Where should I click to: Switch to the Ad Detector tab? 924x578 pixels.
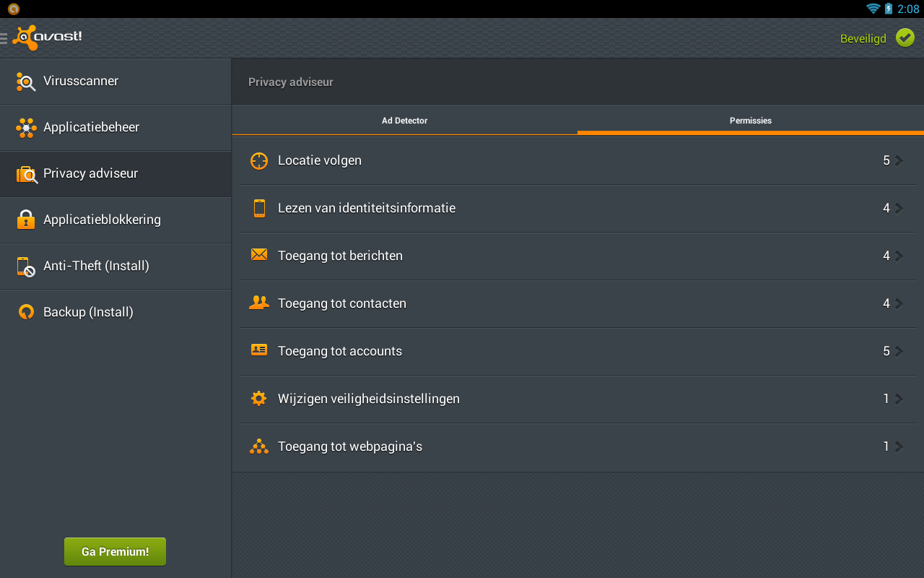(404, 121)
